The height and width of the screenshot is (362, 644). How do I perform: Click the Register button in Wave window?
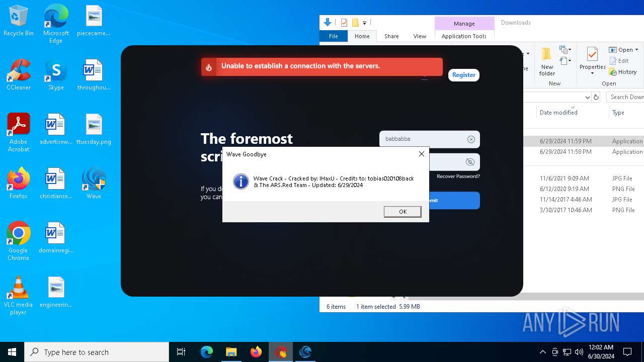(x=463, y=75)
